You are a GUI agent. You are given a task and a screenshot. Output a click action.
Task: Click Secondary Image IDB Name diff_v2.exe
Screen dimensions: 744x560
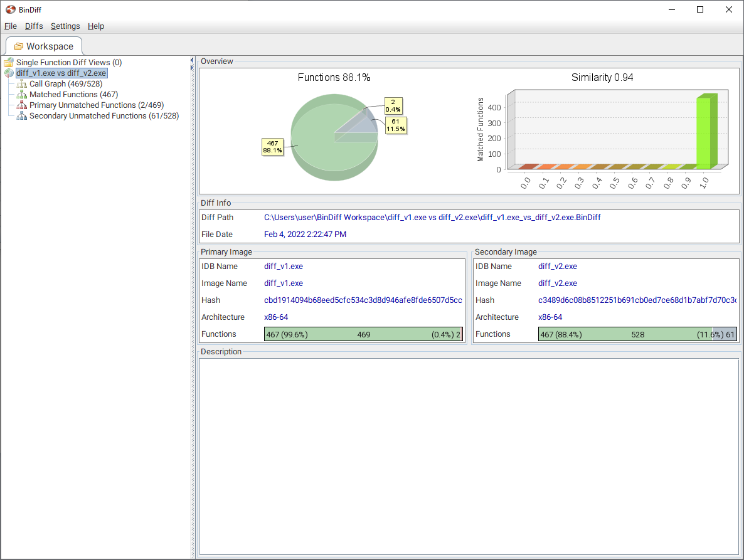558,267
